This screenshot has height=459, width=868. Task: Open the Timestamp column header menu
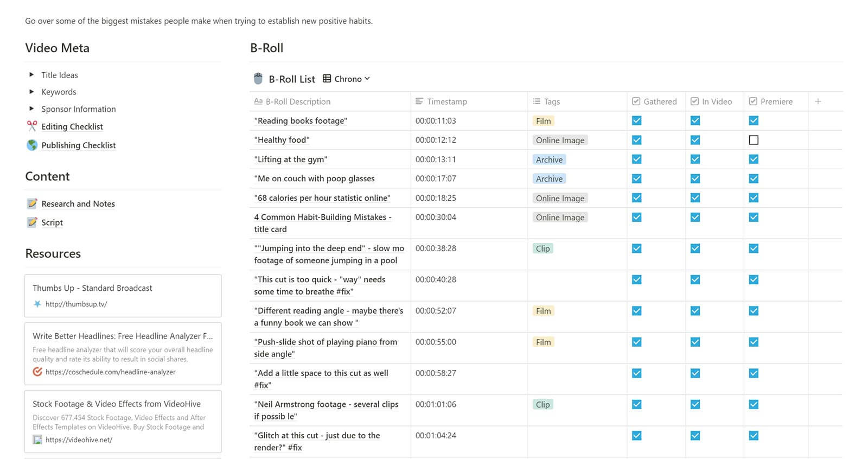(x=469, y=101)
